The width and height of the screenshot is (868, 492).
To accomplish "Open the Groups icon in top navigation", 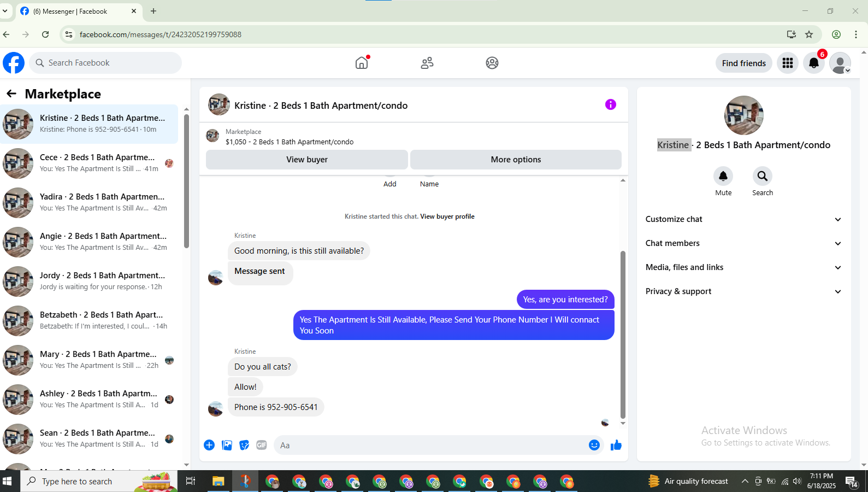I will 492,63.
